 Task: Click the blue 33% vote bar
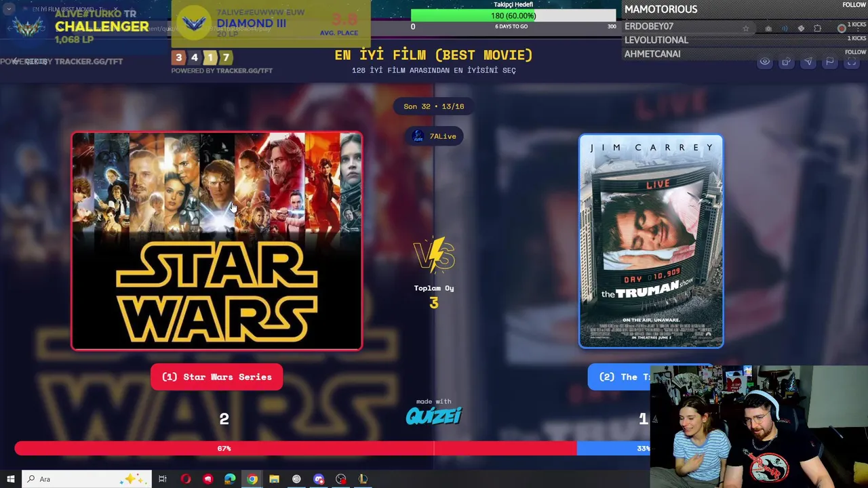coord(613,449)
